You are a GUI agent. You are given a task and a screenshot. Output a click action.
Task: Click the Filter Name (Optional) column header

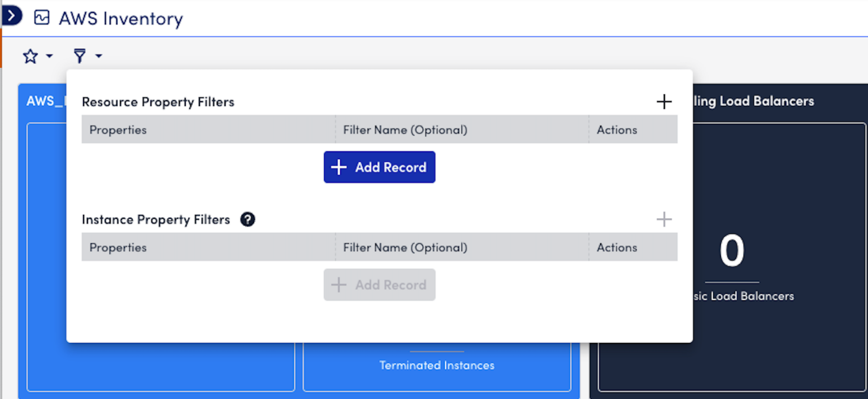(x=405, y=129)
